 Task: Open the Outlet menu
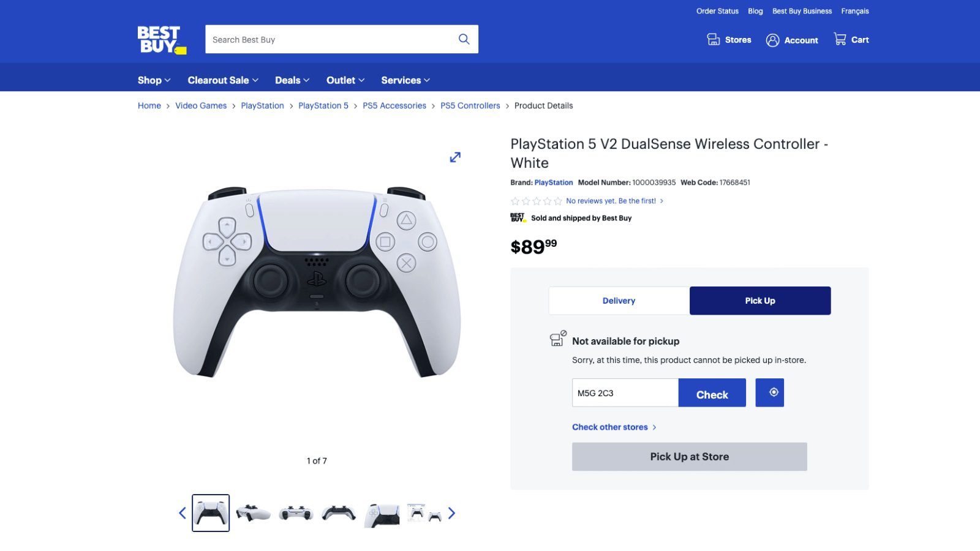(x=345, y=80)
